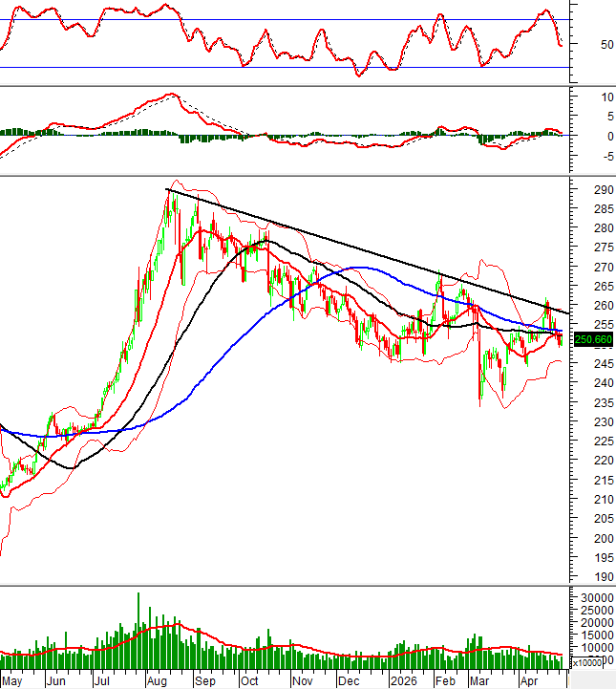Select the 255 price axis value
This screenshot has height=689, width=616.
604,325
